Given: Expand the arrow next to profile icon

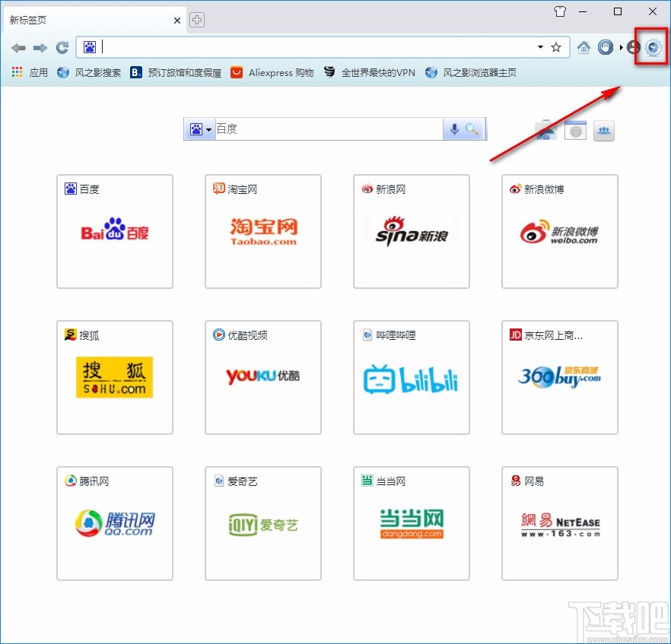Looking at the screenshot, I should [x=622, y=47].
